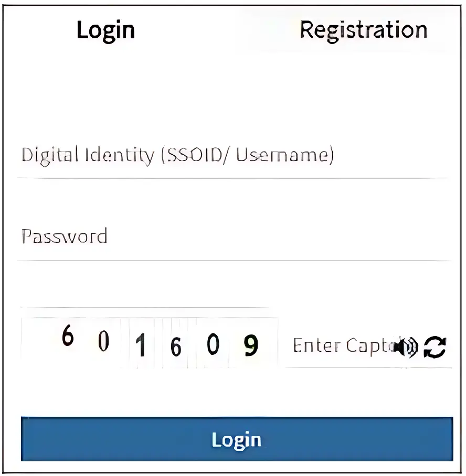Refresh the captcha using circular arrows icon
This screenshot has height=476, width=466.
pos(435,347)
